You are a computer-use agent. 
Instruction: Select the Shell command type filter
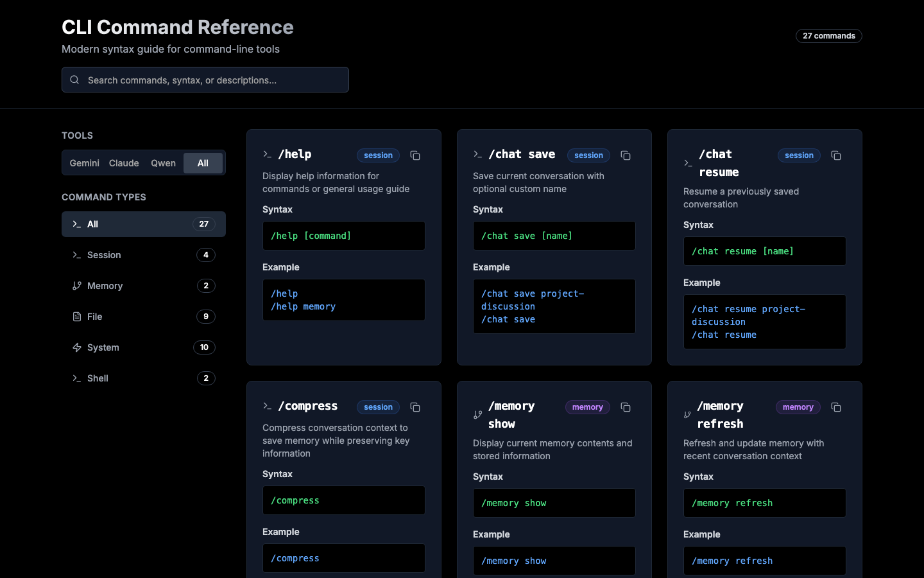[143, 378]
